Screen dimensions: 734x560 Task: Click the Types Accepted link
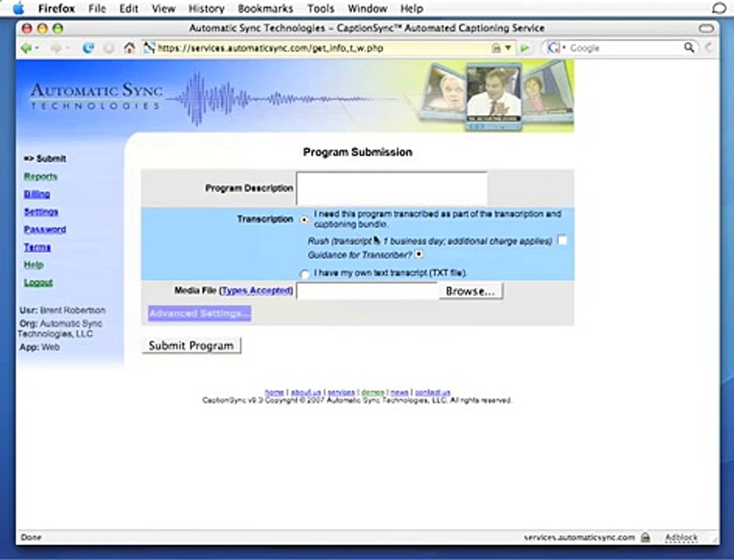pyautogui.click(x=256, y=290)
